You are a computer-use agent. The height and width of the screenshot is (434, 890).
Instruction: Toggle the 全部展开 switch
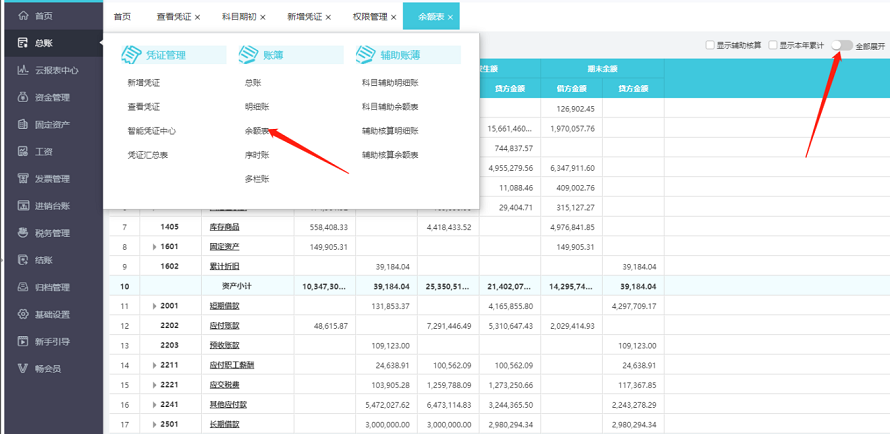point(842,45)
